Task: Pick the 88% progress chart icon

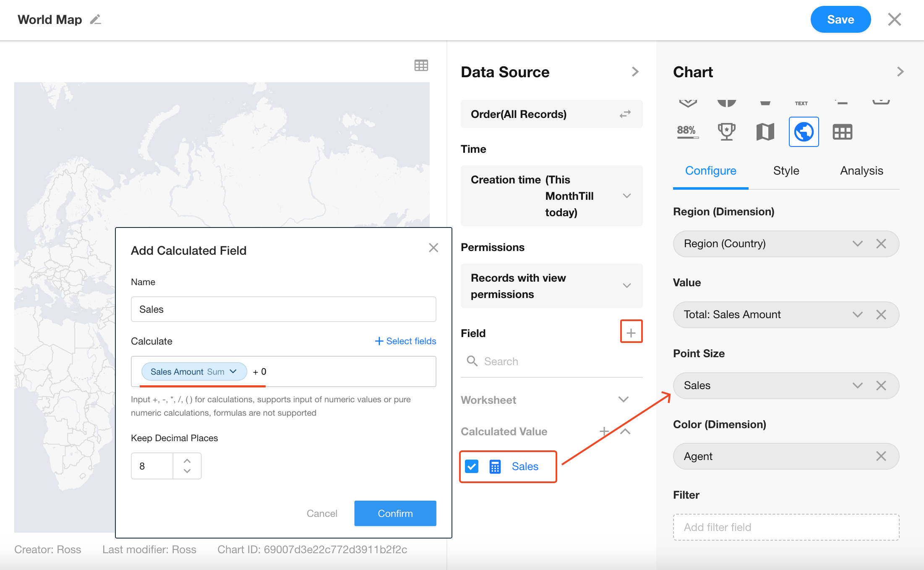Action: click(x=687, y=132)
